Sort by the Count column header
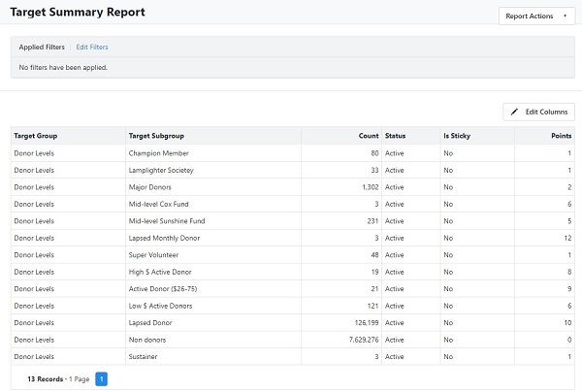582x392 pixels. pos(369,136)
